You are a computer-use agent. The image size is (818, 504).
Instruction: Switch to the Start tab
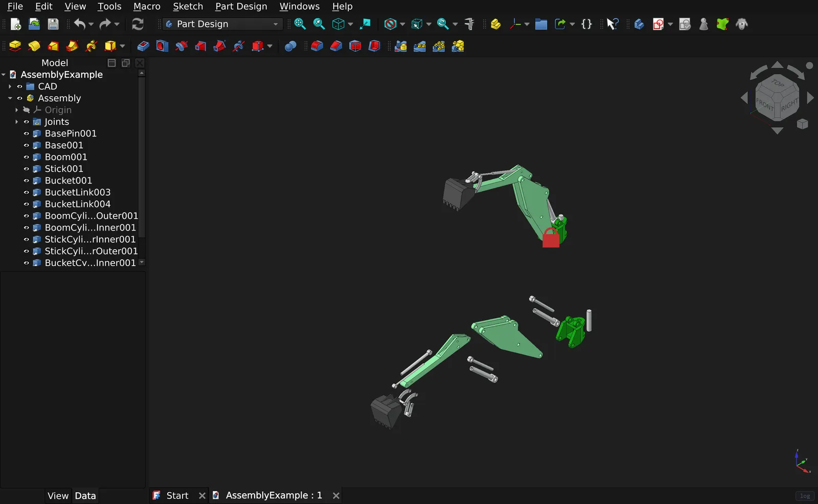click(177, 495)
